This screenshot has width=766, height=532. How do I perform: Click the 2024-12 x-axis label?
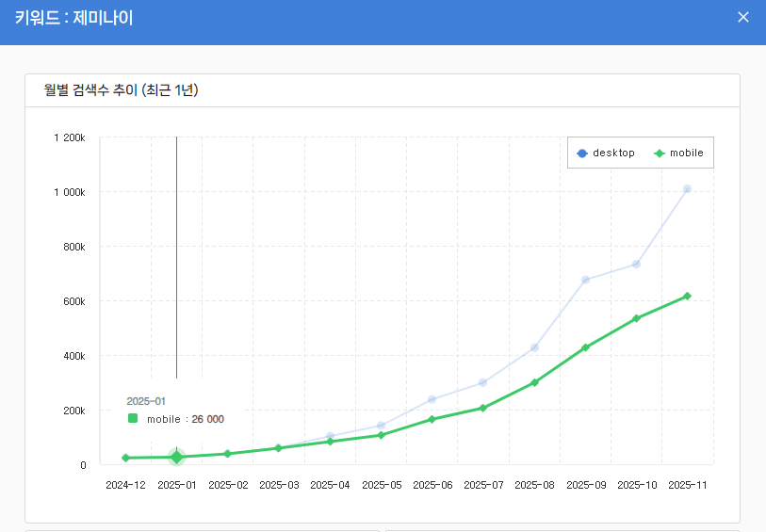[x=125, y=485]
